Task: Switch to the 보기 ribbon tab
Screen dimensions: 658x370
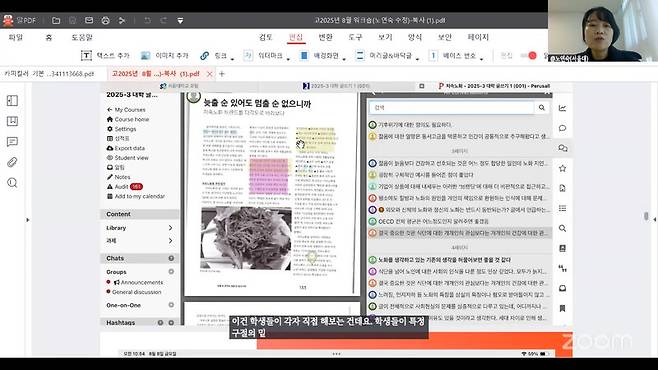Action: point(385,37)
